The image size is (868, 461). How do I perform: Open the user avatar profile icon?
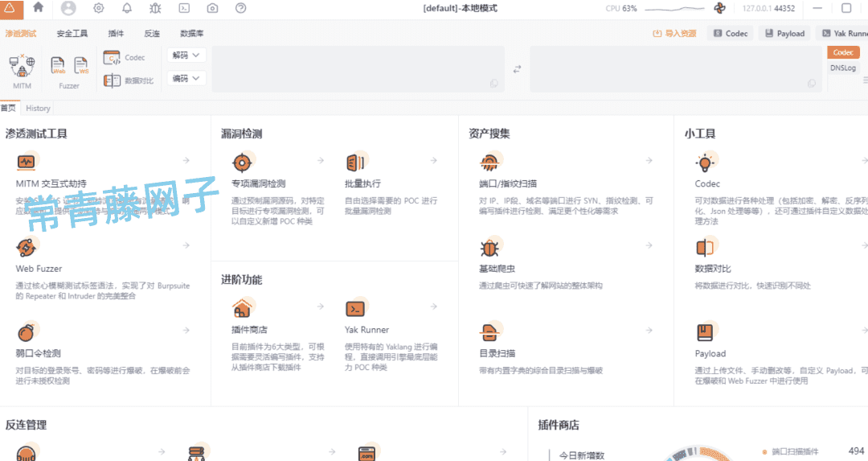pyautogui.click(x=68, y=8)
